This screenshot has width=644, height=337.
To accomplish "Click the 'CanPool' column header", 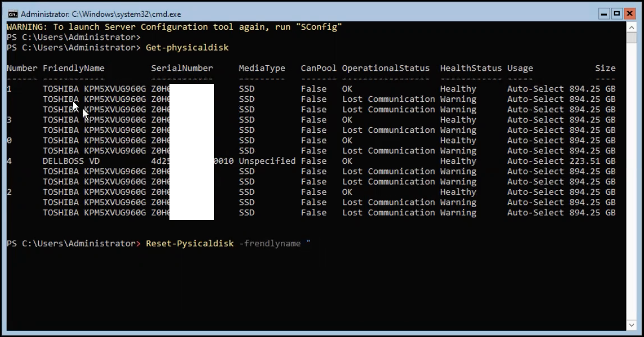I will [x=318, y=68].
